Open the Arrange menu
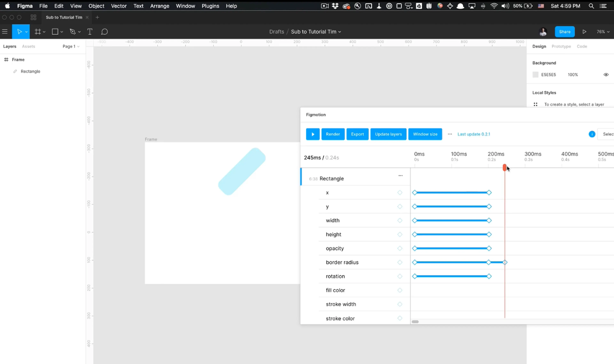 point(160,6)
